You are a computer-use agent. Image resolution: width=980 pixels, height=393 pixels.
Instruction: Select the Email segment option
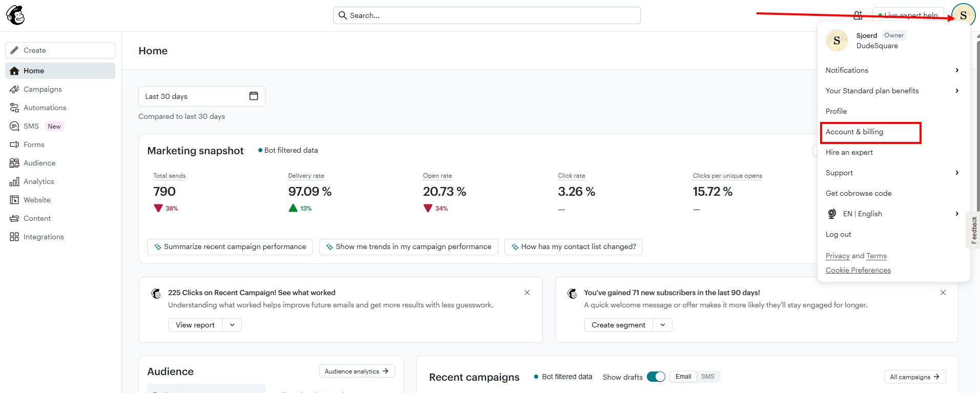[683, 377]
